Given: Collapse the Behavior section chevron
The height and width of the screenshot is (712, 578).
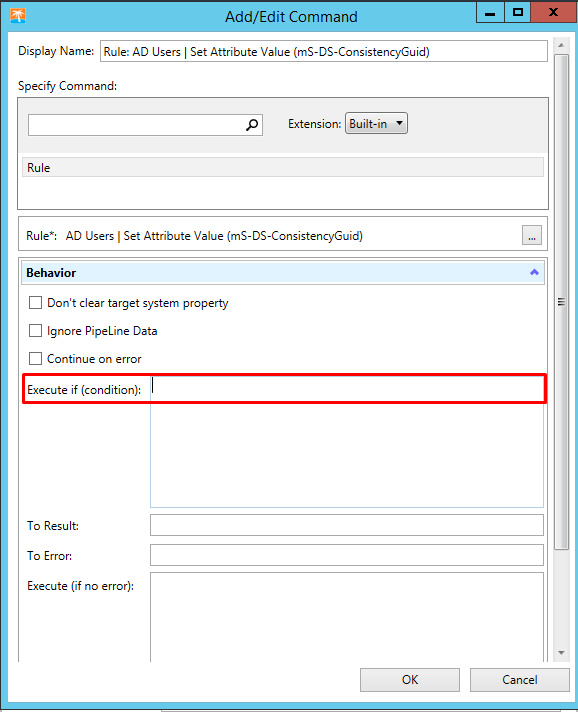Looking at the screenshot, I should [x=534, y=272].
